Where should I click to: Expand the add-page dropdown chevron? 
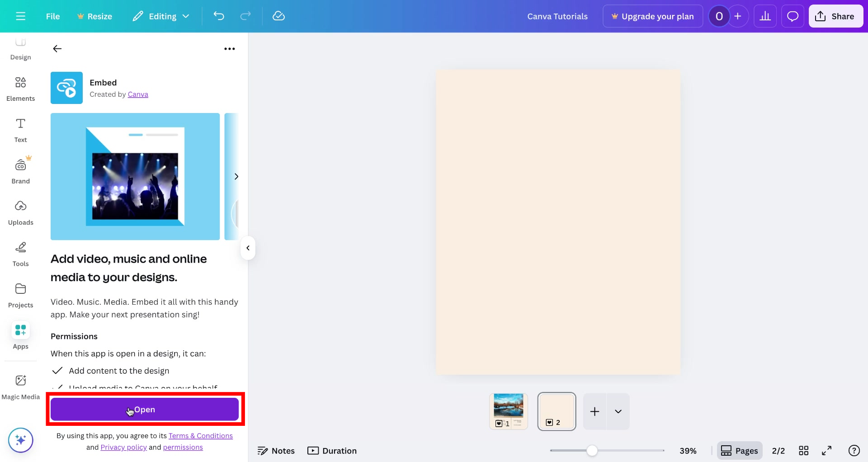tap(618, 411)
